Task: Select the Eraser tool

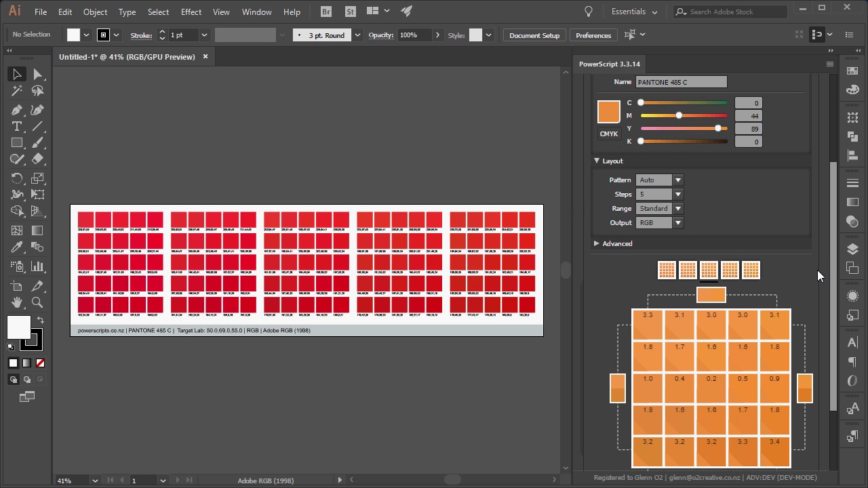Action: coord(37,159)
